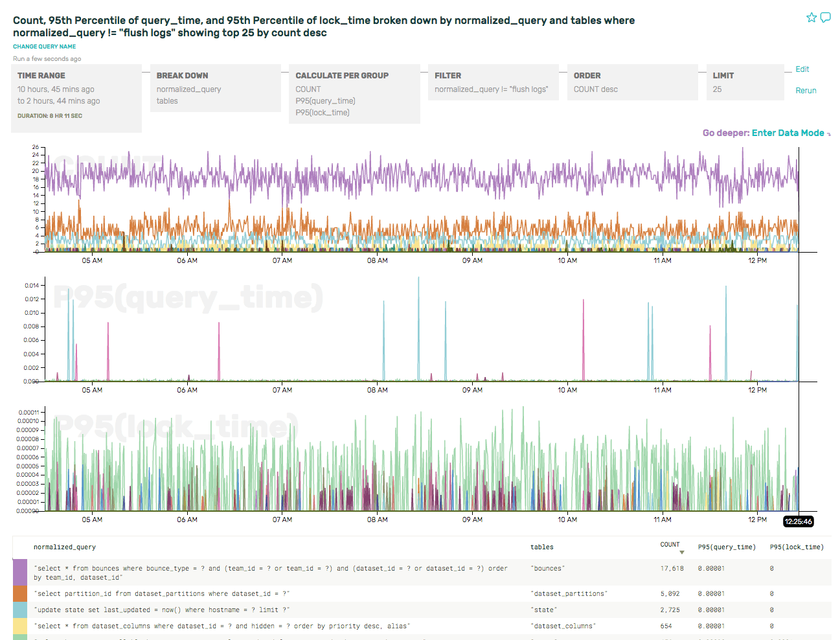Click the arrow icon beside Enter Data Mode
The height and width of the screenshot is (640, 840).
(x=829, y=133)
